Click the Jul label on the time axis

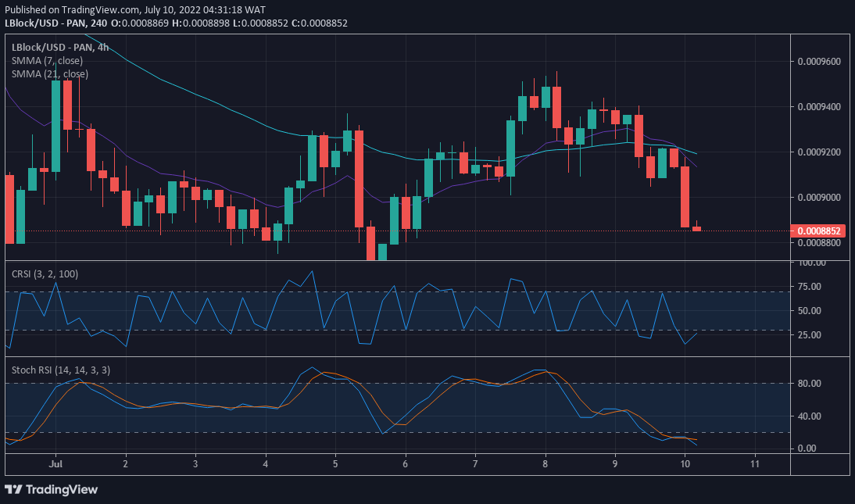[55, 463]
